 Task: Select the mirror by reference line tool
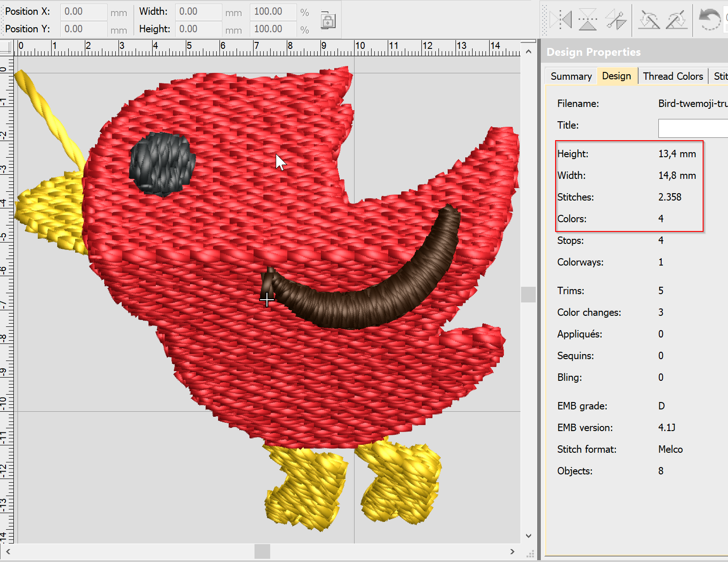[x=616, y=20]
